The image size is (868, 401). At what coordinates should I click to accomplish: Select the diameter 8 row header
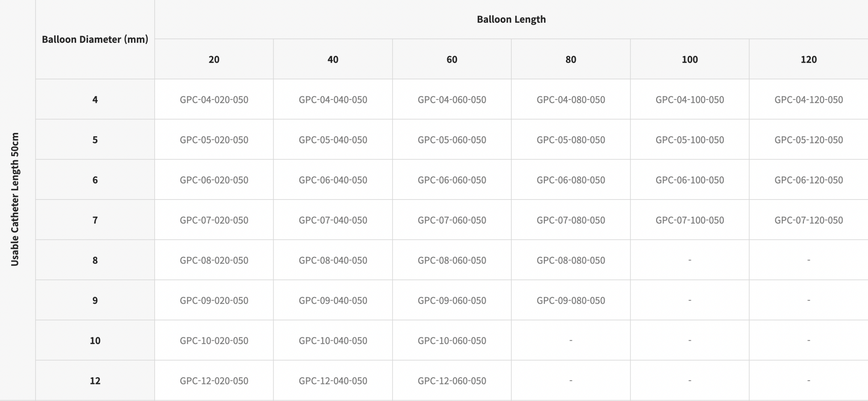point(95,260)
